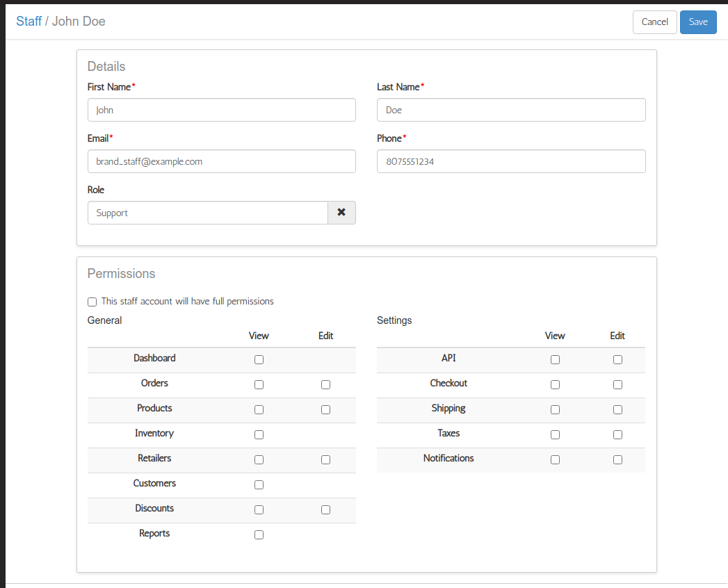Screen dimensions: 728x588
Task: Check Retailers View permission
Action: [x=259, y=460]
